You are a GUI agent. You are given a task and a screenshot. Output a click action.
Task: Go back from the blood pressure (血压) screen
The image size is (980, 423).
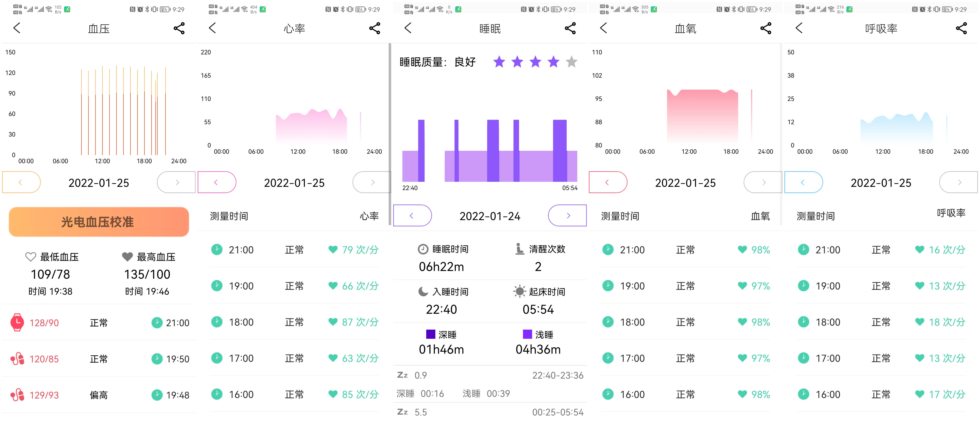[17, 28]
